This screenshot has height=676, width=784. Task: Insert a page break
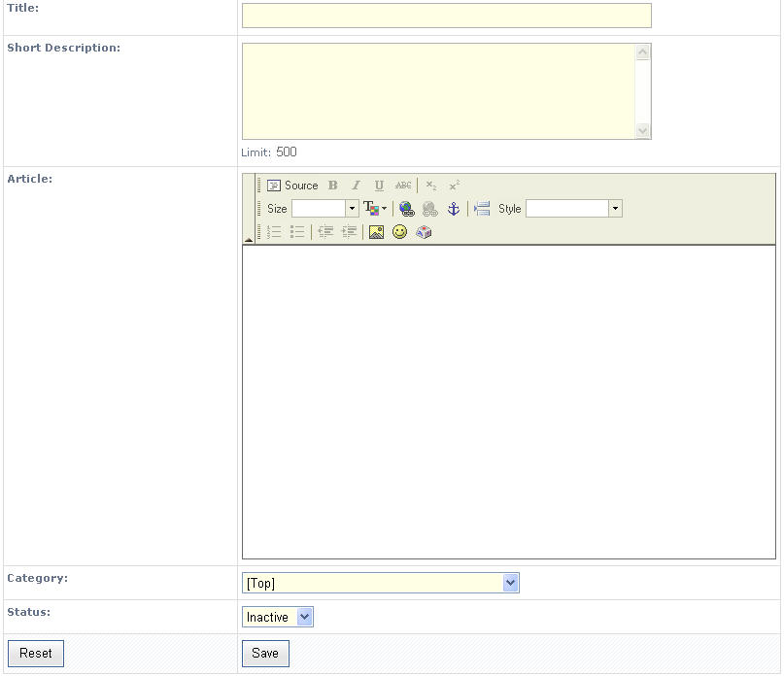482,209
